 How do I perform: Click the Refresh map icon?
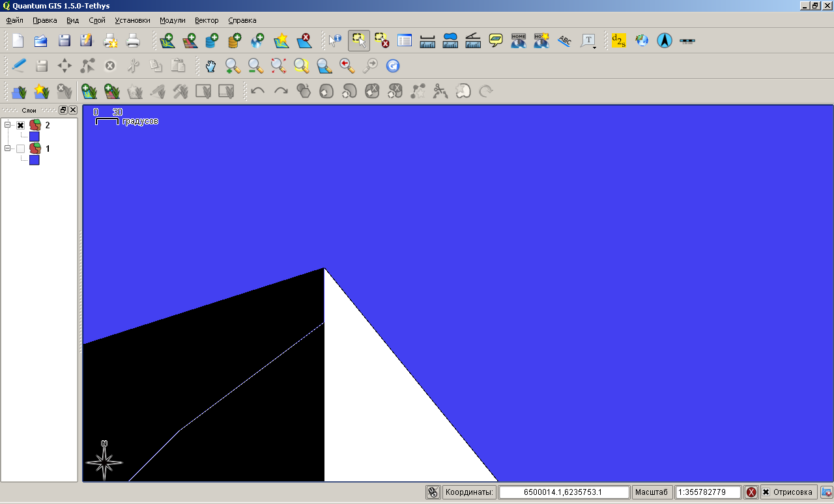[392, 66]
